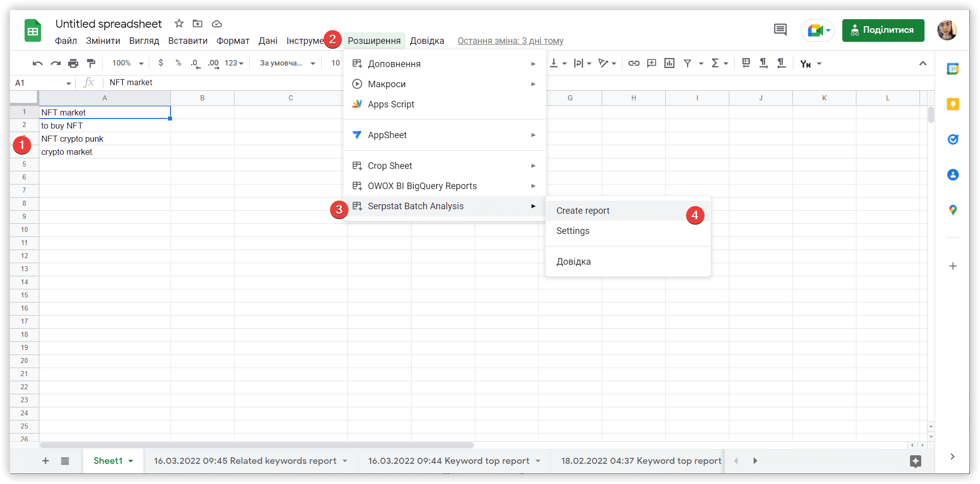Increase decimal places icon
Screen dimensions: 980x484
coord(213,64)
